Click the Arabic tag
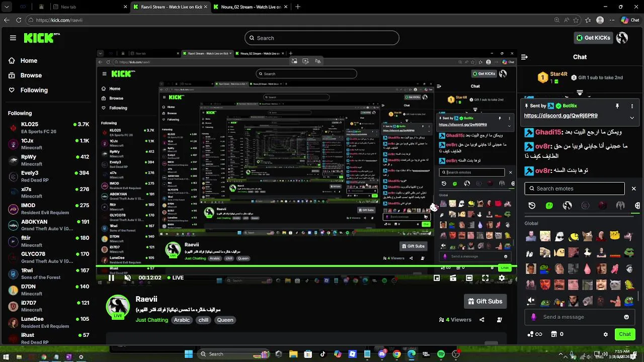 [x=182, y=320]
